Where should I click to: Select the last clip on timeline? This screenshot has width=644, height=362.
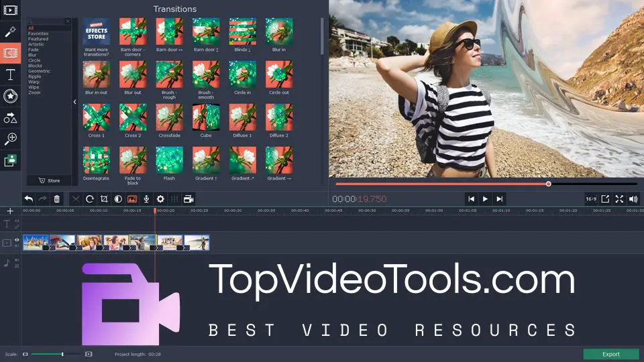click(197, 242)
